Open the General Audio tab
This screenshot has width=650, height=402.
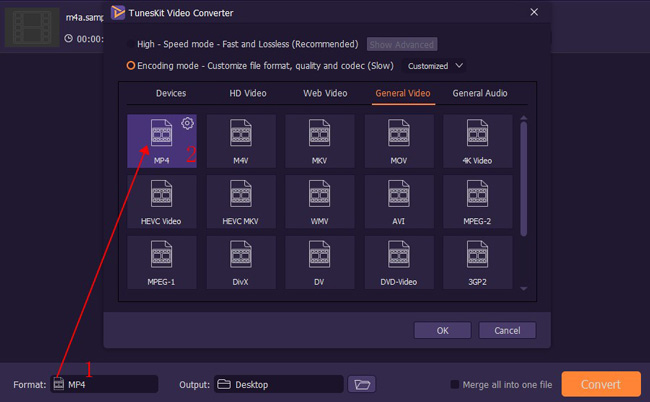coord(480,93)
